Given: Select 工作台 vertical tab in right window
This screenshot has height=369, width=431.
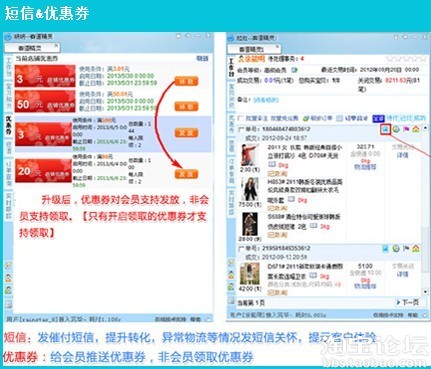Looking at the screenshot, I should 231,68.
